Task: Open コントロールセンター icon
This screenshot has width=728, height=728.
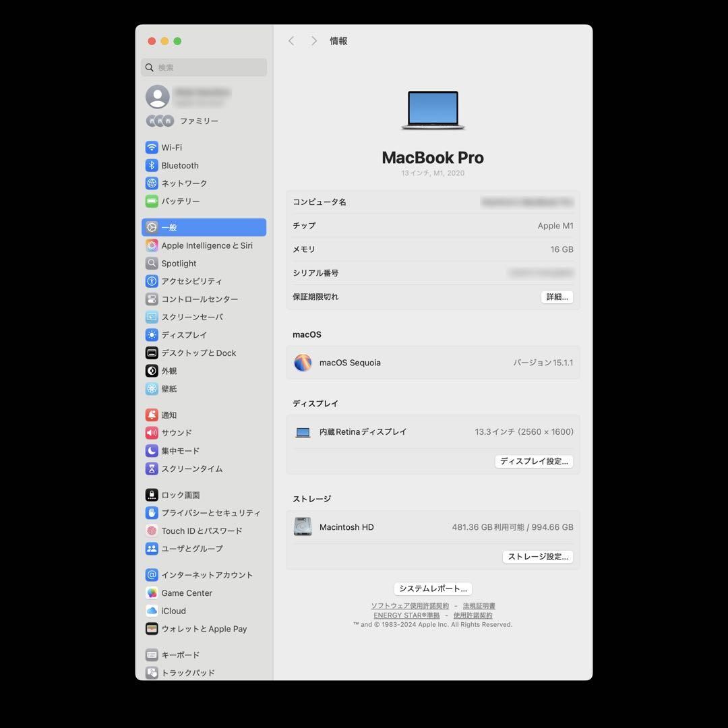Action: pyautogui.click(x=152, y=299)
